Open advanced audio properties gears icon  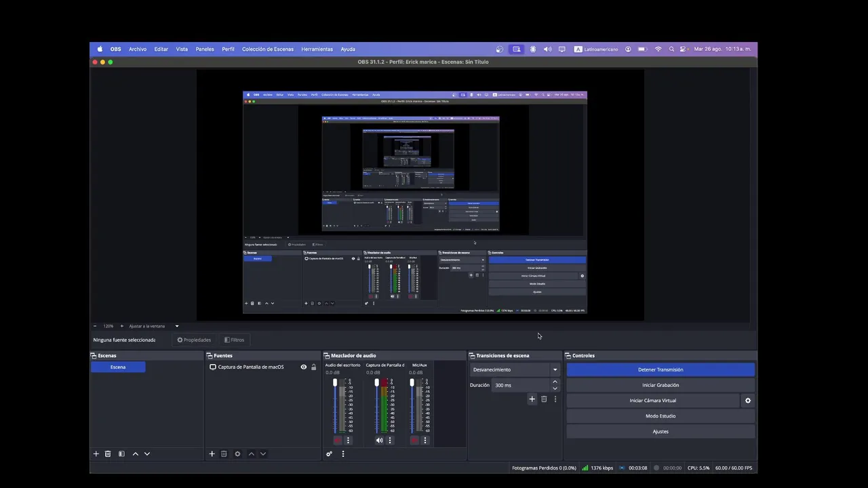point(329,454)
